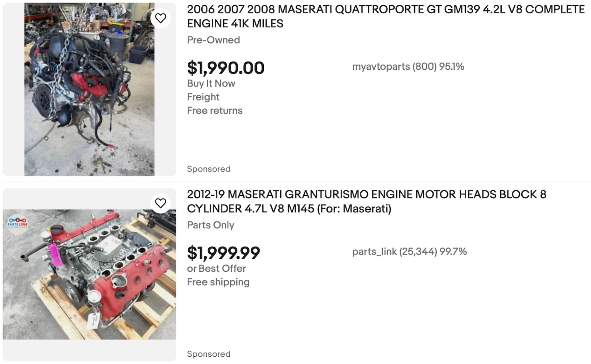Click the heart icon on the Quattroporte engine listing
Screen dimensions: 591x364
(x=161, y=18)
